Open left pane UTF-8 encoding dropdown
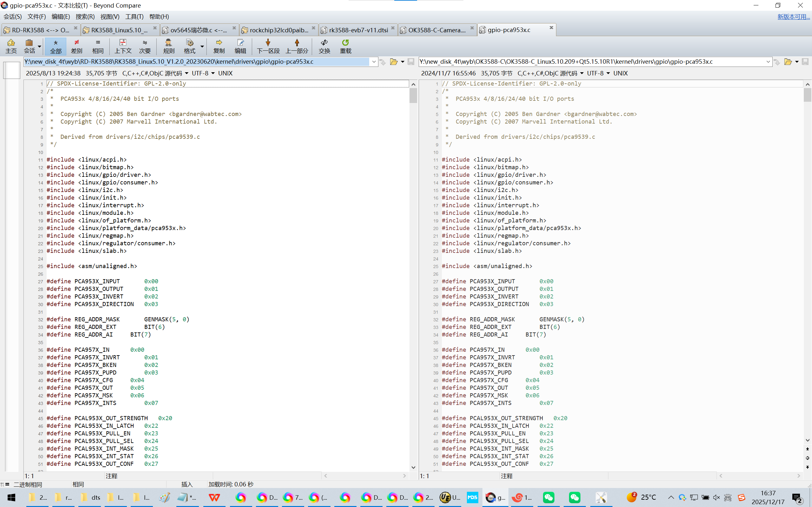The width and height of the screenshot is (812, 507). click(213, 74)
